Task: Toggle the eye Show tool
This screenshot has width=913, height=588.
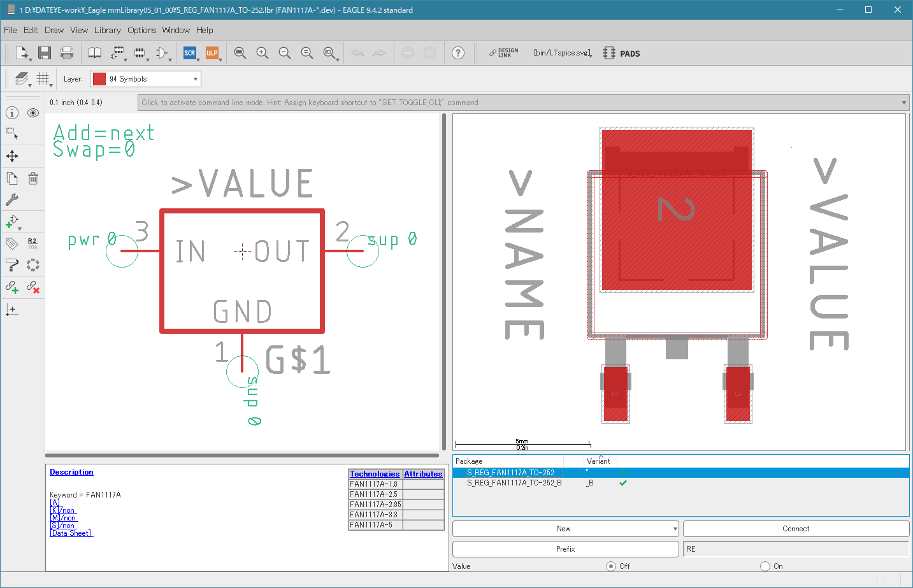Action: 33,113
